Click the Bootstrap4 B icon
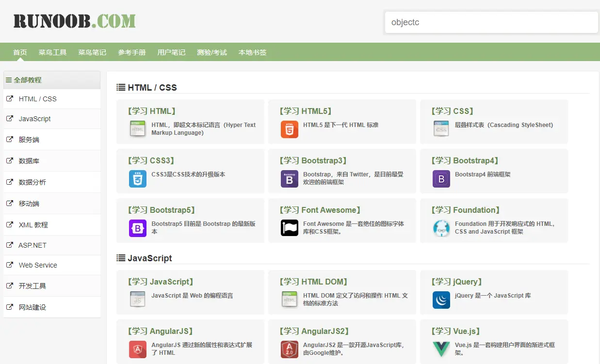This screenshot has height=364, width=600. [441, 179]
